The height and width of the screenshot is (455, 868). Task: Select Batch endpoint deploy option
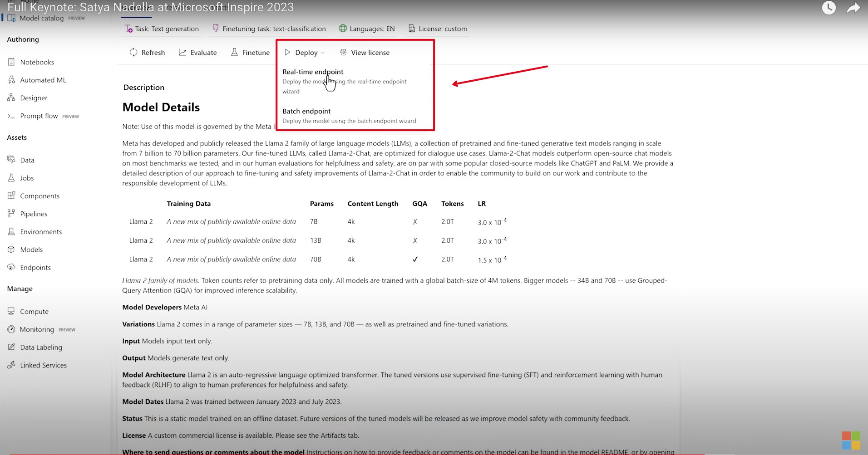349,116
